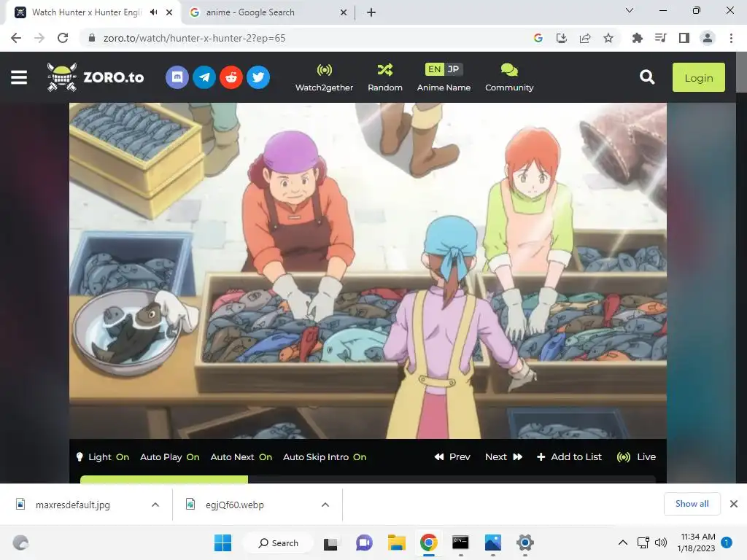This screenshot has width=747, height=560.
Task: Mute the Hunter x Hunter tab audio
Action: [153, 12]
